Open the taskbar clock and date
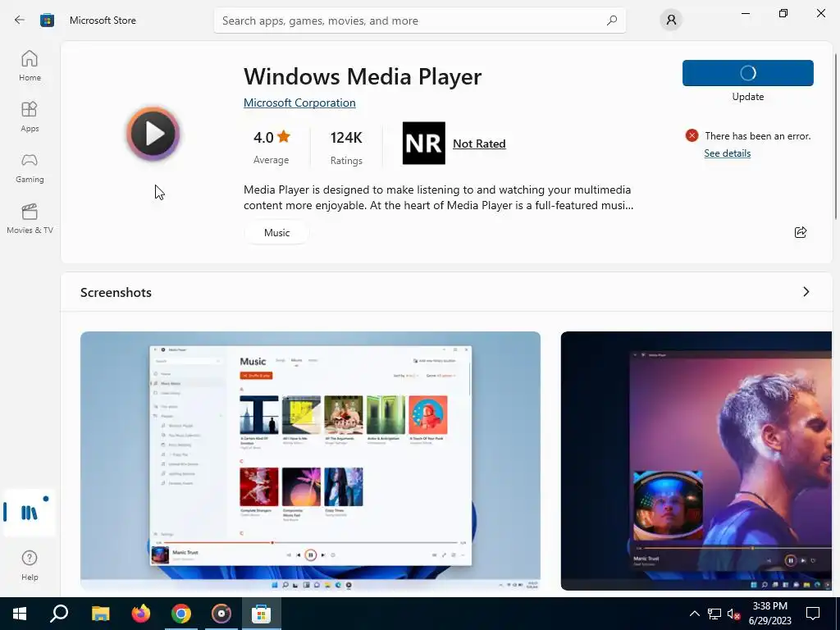The height and width of the screenshot is (630, 840). [769, 614]
